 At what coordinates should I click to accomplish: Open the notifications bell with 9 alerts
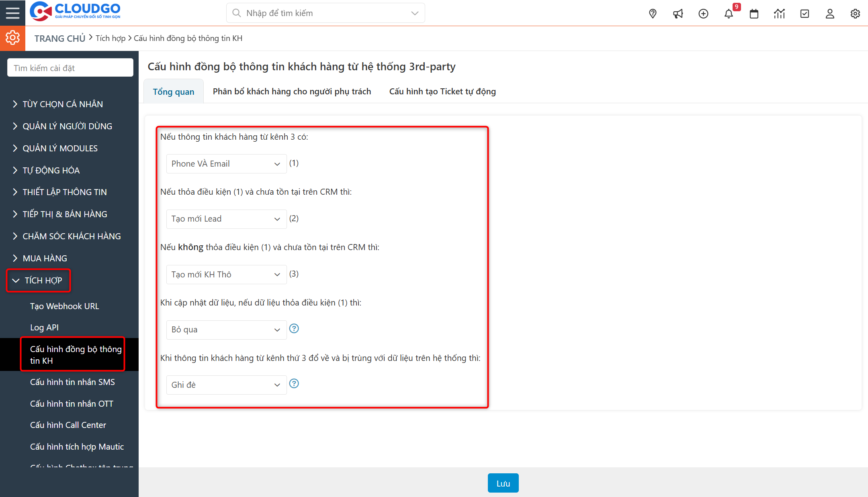click(x=729, y=13)
